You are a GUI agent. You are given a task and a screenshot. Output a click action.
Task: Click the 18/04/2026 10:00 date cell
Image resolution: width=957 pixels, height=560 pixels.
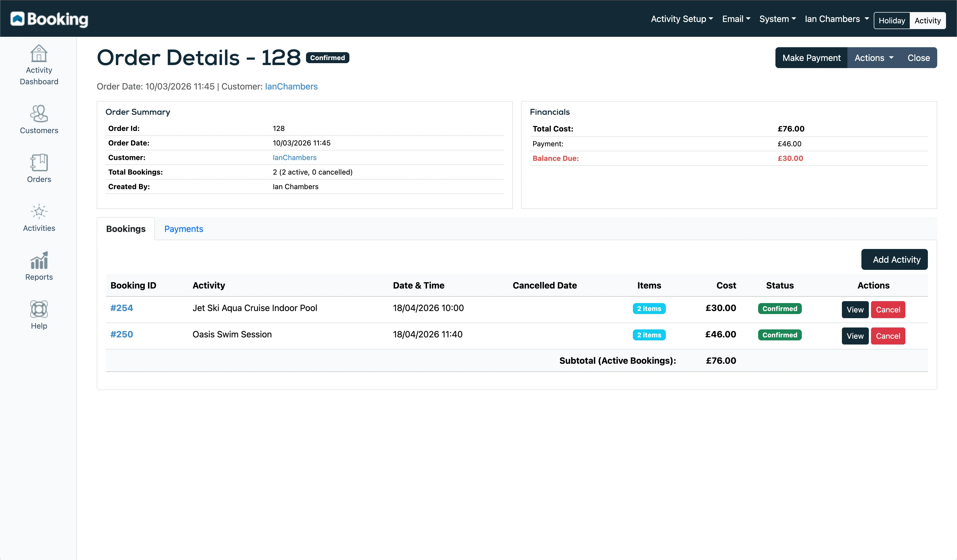pos(429,308)
